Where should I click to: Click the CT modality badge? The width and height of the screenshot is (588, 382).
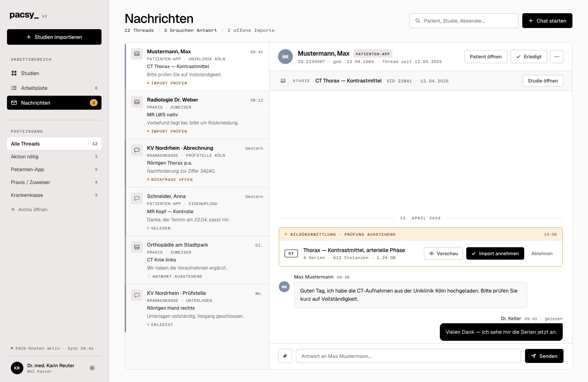[291, 254]
